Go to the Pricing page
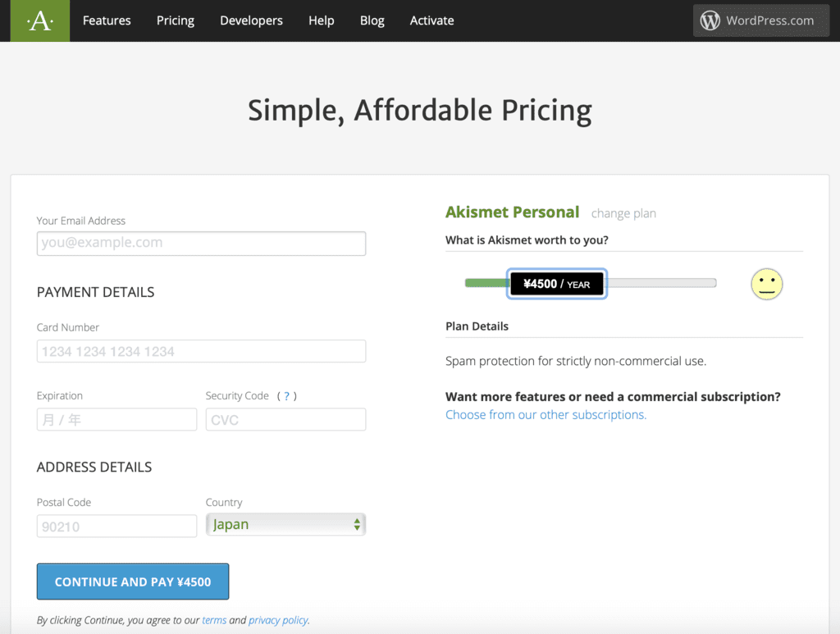The width and height of the screenshot is (840, 634). (x=176, y=21)
